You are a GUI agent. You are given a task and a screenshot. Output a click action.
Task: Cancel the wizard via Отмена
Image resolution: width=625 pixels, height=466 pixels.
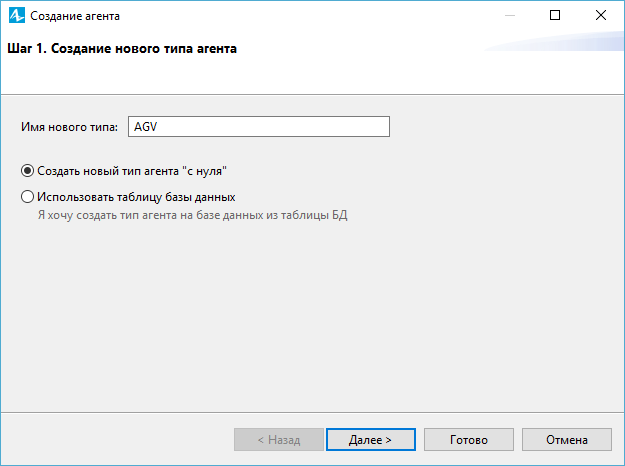pos(567,439)
